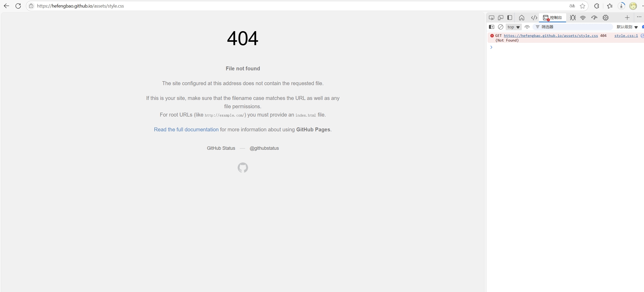Clear the console with the ban icon

coord(501,27)
